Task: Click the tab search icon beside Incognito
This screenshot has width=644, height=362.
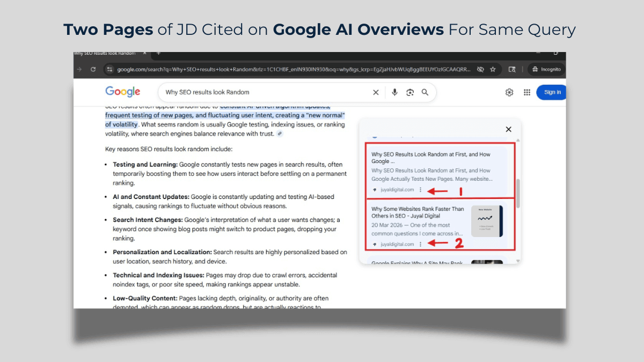Action: pos(512,70)
